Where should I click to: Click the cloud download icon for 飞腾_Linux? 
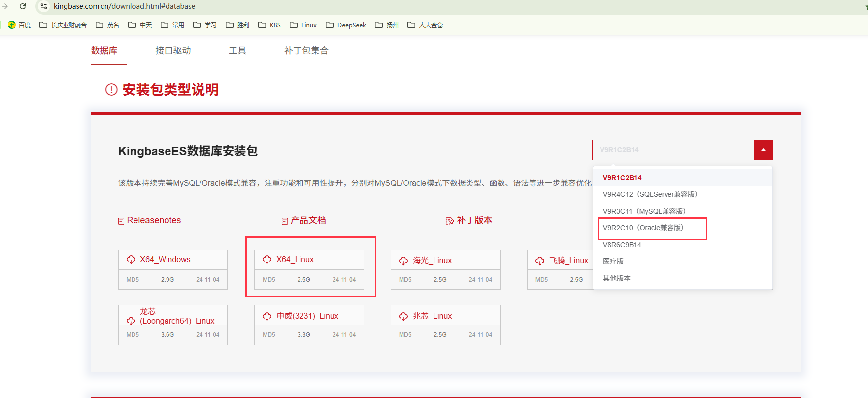pos(540,261)
